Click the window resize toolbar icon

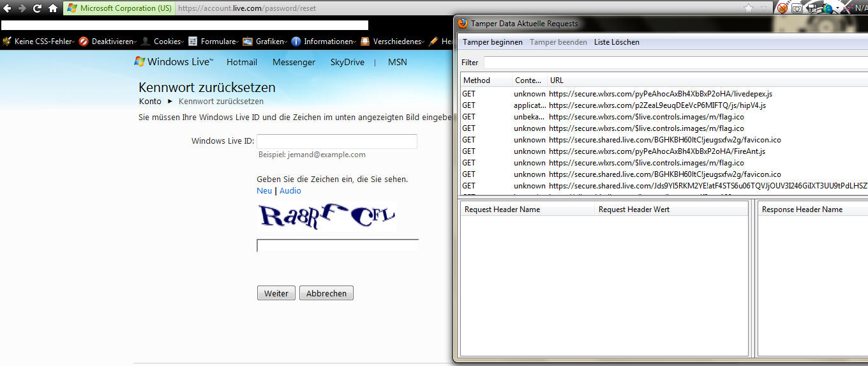pyautogui.click(x=797, y=8)
